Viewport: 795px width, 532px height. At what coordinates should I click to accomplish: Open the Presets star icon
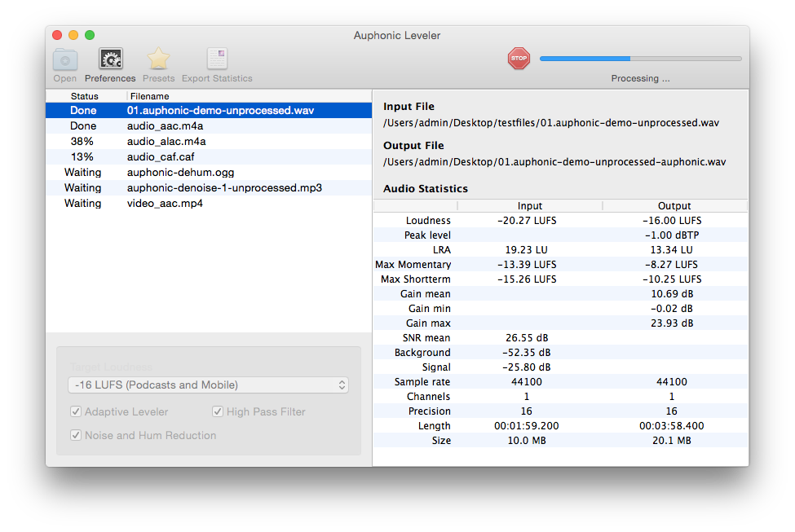pos(158,59)
